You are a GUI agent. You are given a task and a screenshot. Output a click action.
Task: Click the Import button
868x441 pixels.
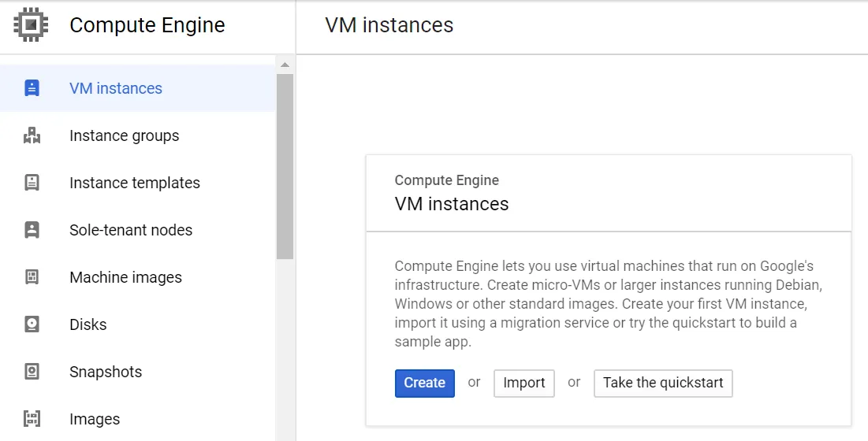coord(524,383)
